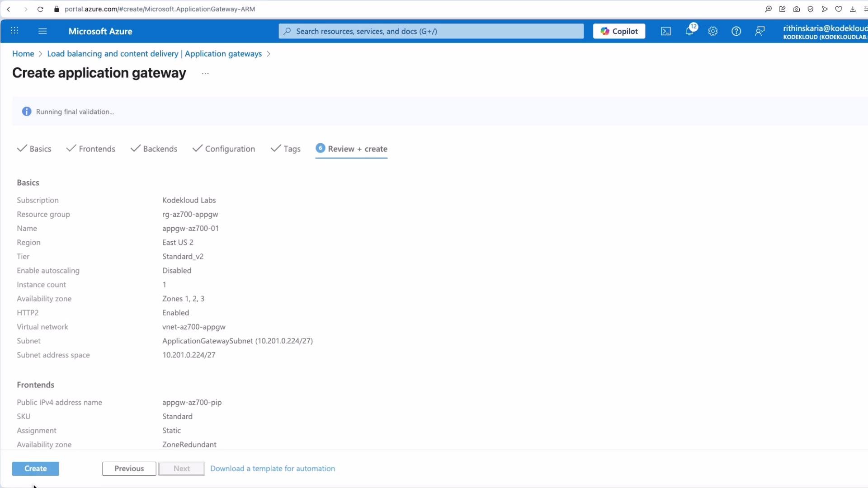Focus the Azure search resources field

point(431,31)
